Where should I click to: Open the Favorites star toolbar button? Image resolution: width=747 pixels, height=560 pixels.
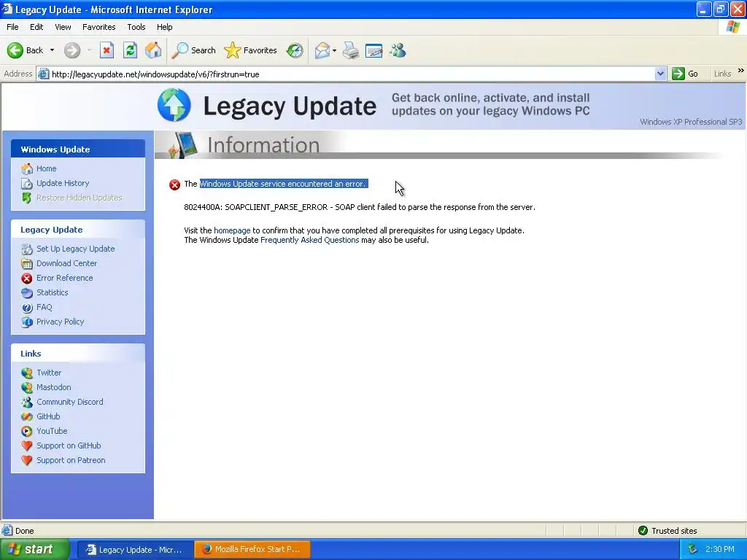tap(251, 50)
